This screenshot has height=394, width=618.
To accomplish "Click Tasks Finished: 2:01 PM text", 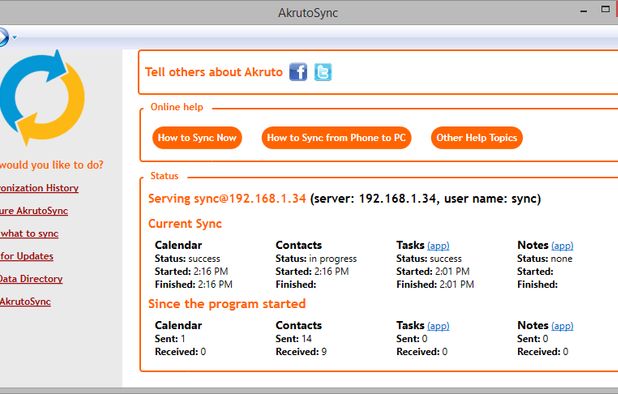I will coord(435,284).
